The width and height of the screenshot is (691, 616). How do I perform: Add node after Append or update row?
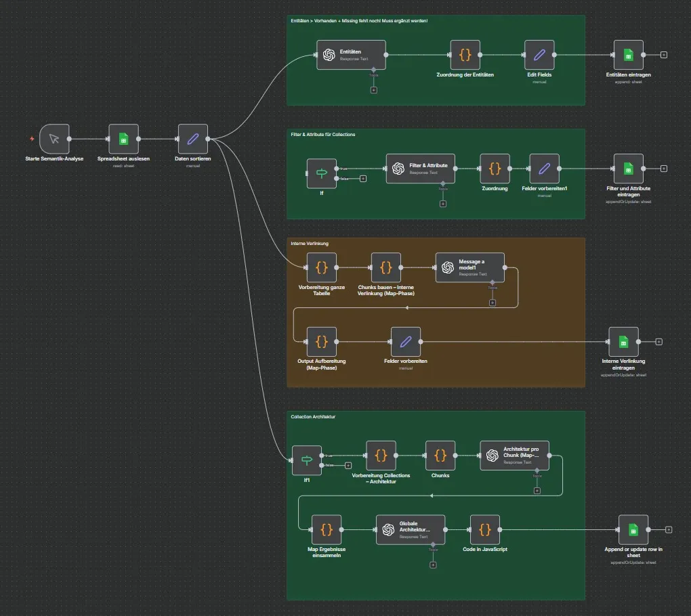(x=669, y=530)
